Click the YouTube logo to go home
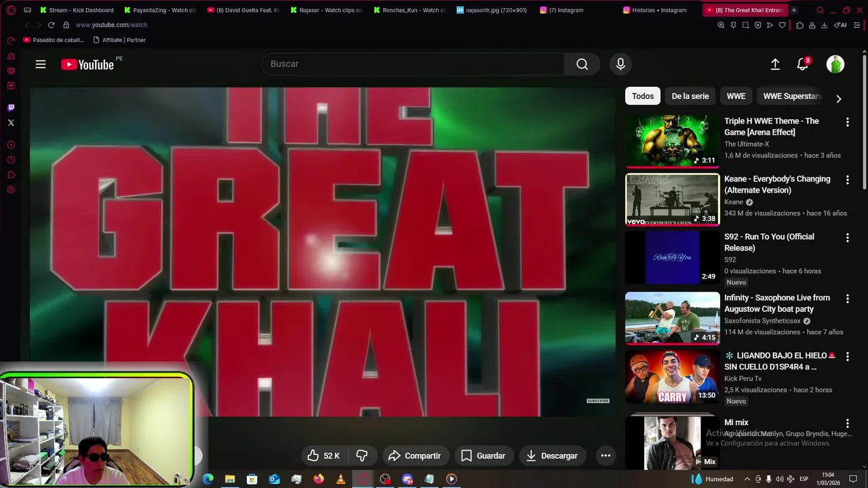The width and height of the screenshot is (868, 488). click(x=87, y=64)
